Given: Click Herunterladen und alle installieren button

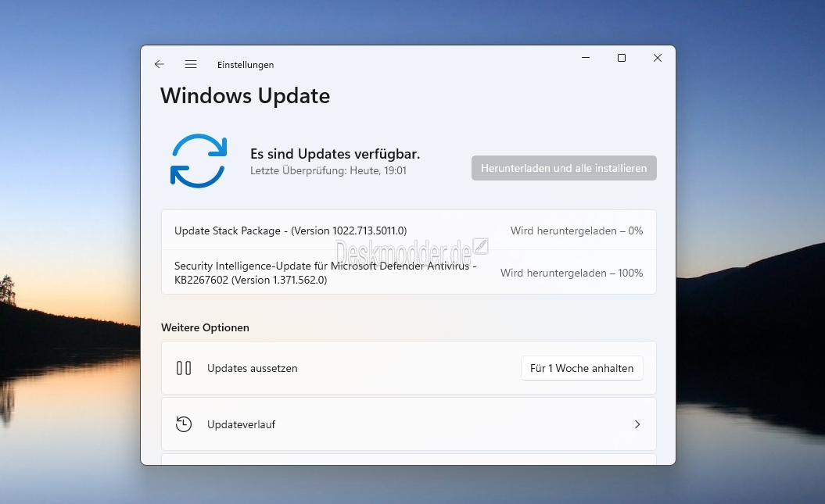Looking at the screenshot, I should pos(564,168).
